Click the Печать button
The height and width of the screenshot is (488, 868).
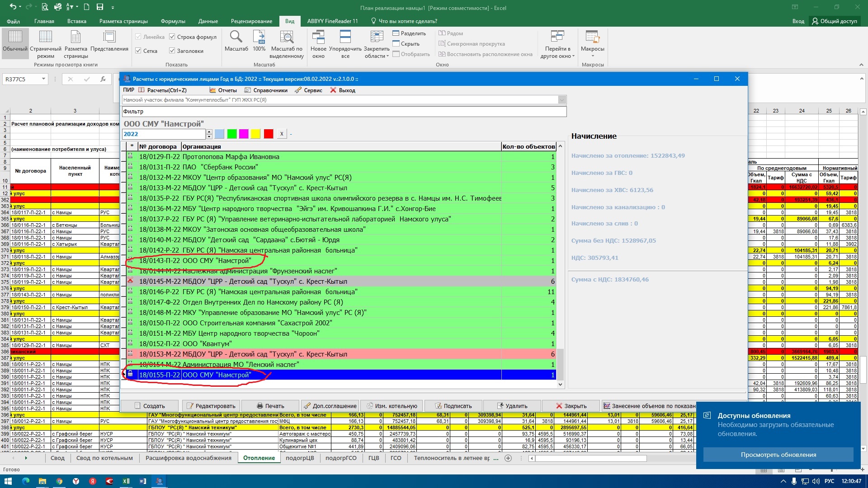(x=270, y=406)
